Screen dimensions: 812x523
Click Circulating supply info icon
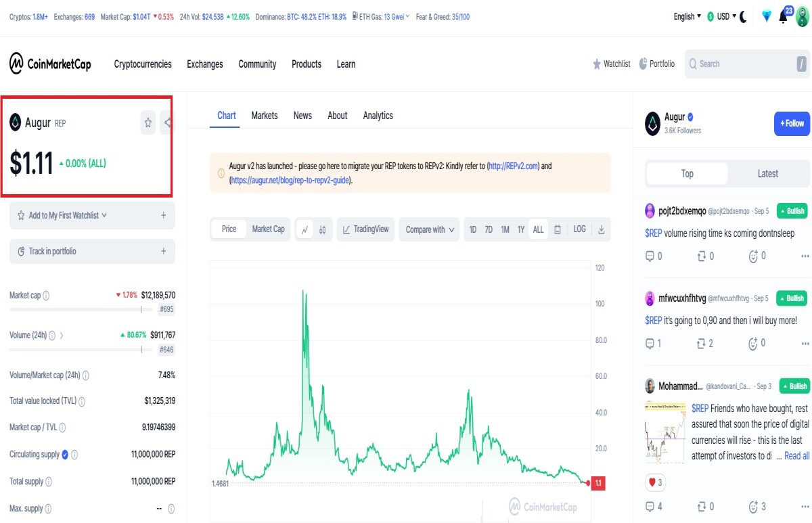74,455
